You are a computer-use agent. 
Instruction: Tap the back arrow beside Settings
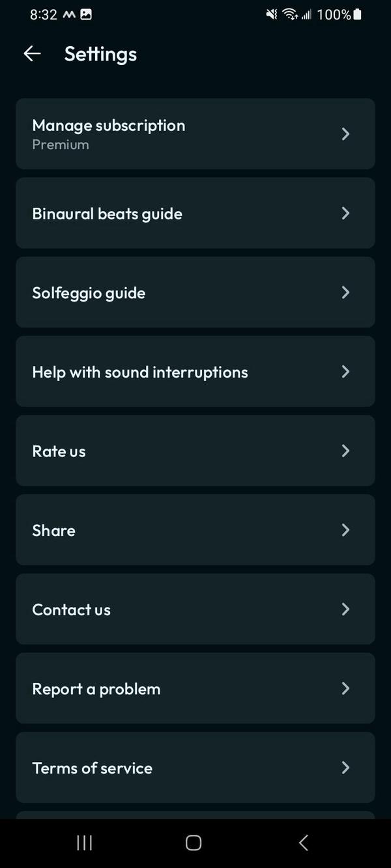click(x=32, y=54)
